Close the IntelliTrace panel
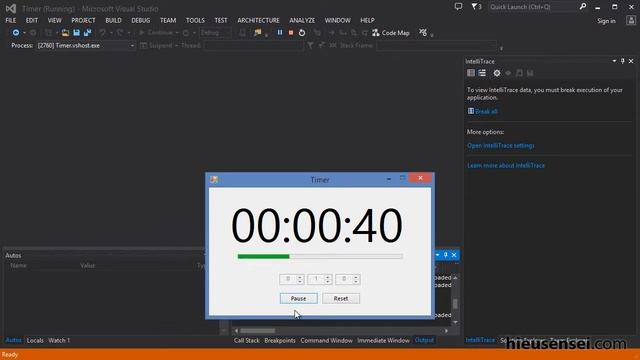 coord(631,61)
